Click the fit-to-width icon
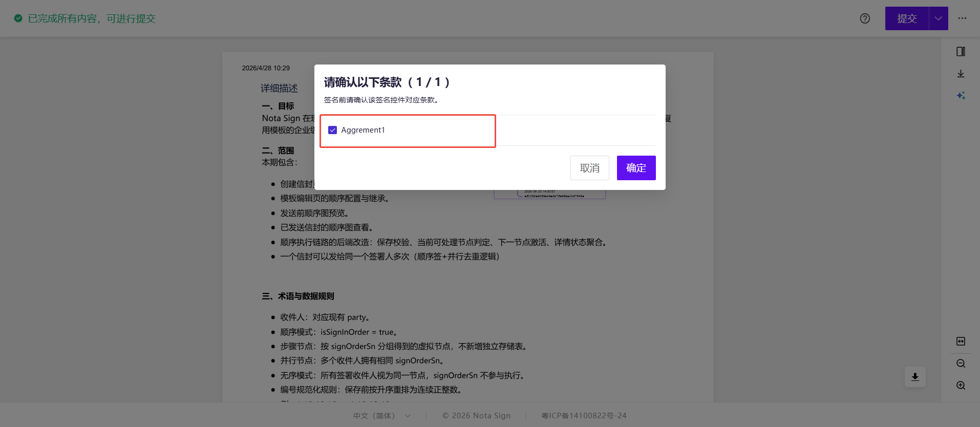Viewport: 980px width, 427px height. pos(961,341)
